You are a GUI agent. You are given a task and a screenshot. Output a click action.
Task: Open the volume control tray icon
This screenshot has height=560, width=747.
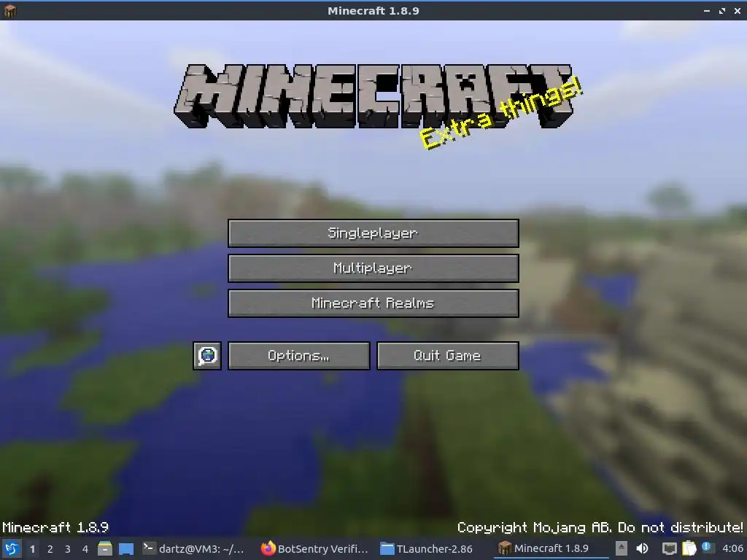[643, 548]
